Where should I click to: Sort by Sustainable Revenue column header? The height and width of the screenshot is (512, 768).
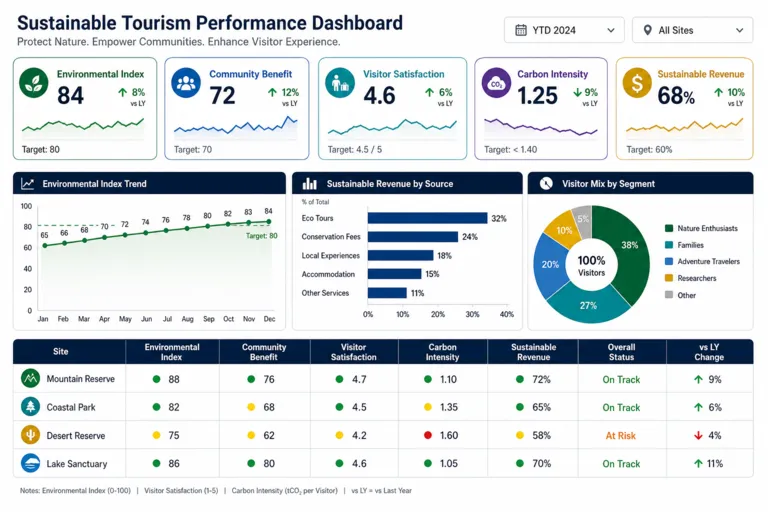pyautogui.click(x=533, y=352)
